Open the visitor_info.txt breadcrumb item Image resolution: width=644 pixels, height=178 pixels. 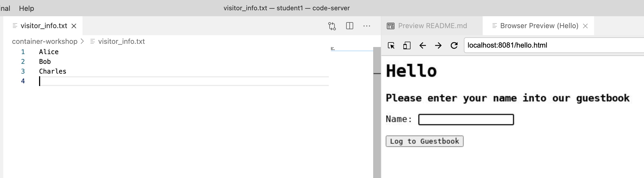(121, 41)
